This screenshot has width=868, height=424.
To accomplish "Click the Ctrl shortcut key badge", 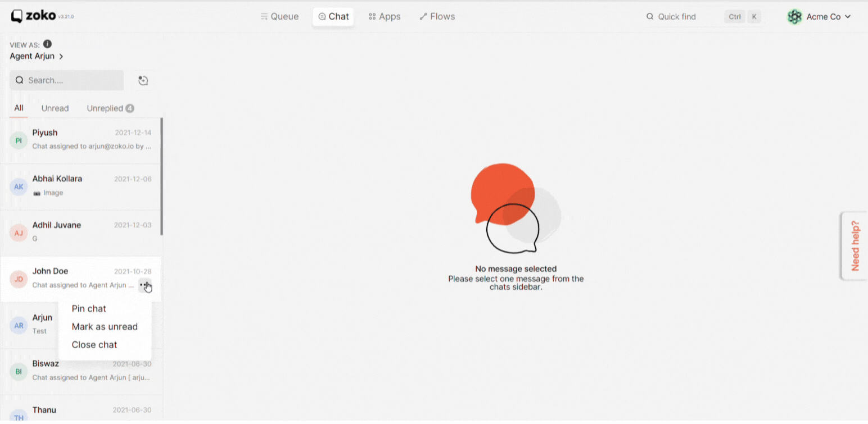I will [x=735, y=17].
